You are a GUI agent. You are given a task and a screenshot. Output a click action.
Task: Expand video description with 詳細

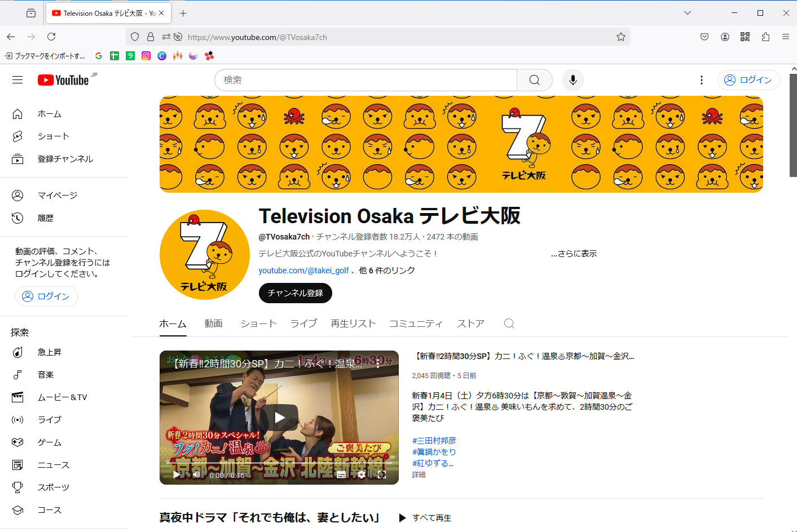pos(419,475)
